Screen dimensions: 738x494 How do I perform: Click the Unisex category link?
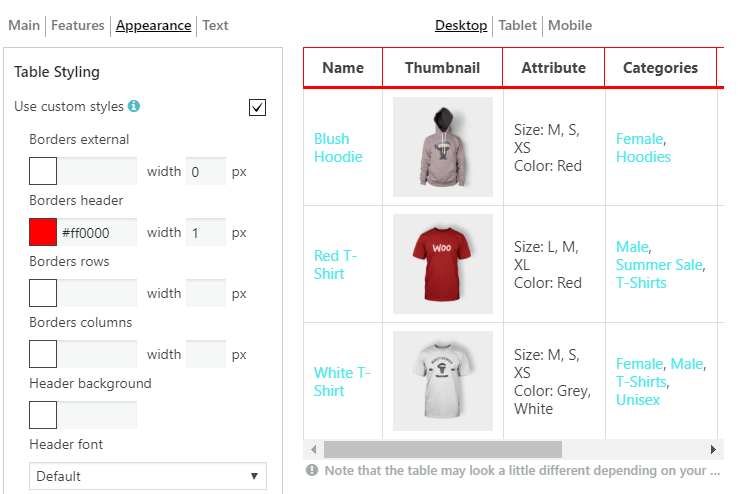point(638,400)
